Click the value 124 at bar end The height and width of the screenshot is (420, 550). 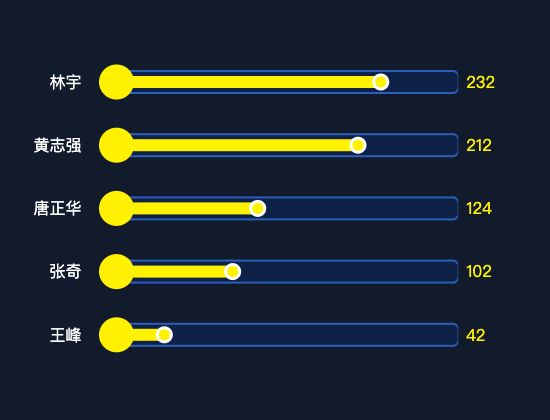(x=479, y=208)
